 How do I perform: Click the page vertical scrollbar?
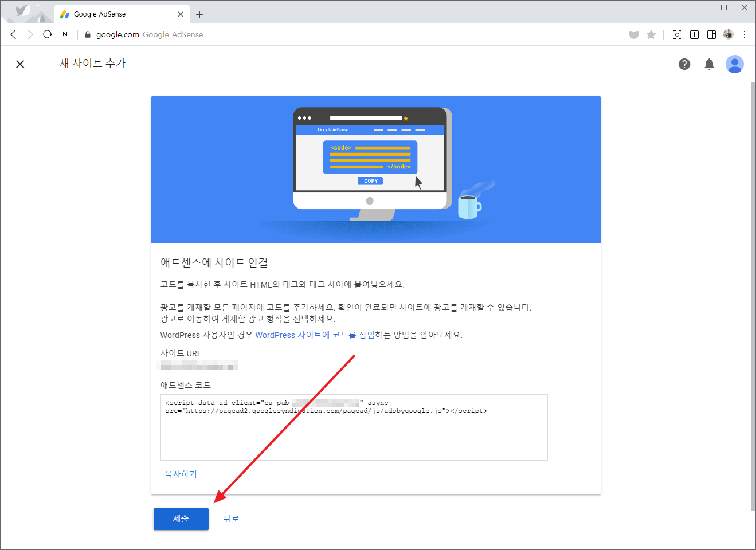[753, 296]
